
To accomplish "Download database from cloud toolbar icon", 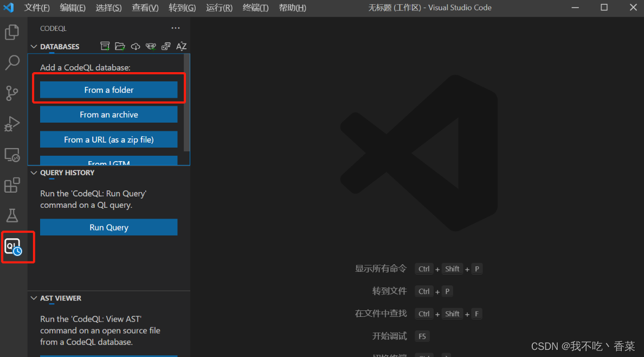I will (136, 46).
